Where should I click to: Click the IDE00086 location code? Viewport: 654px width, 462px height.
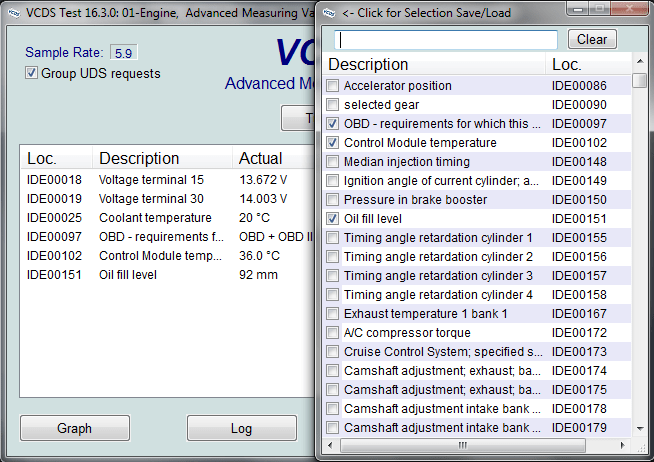tap(579, 85)
